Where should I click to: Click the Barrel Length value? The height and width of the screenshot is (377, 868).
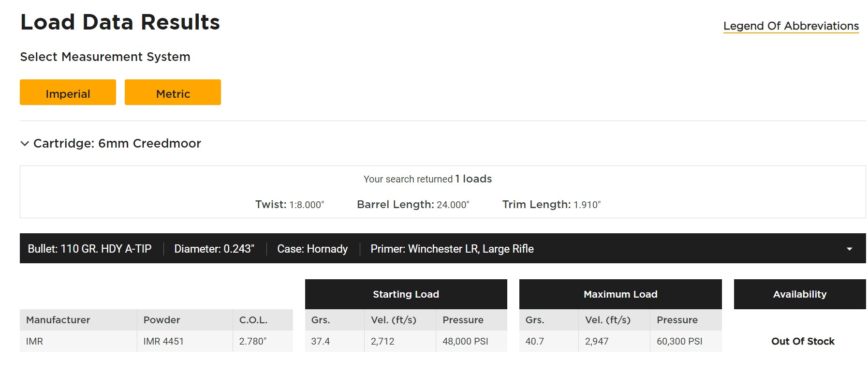pyautogui.click(x=453, y=205)
